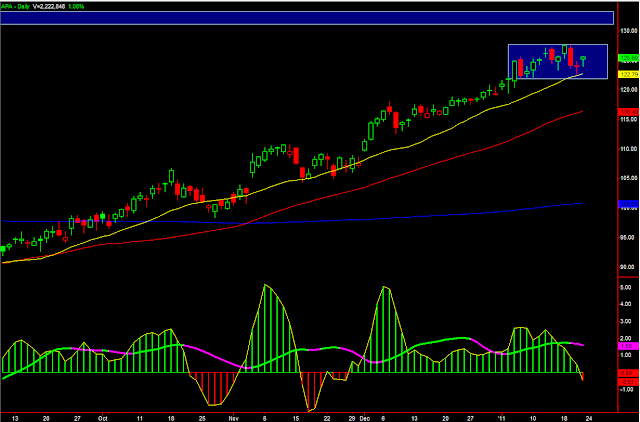Select the wide blue annotation bar
This screenshot has height=422, width=640.
coord(307,18)
